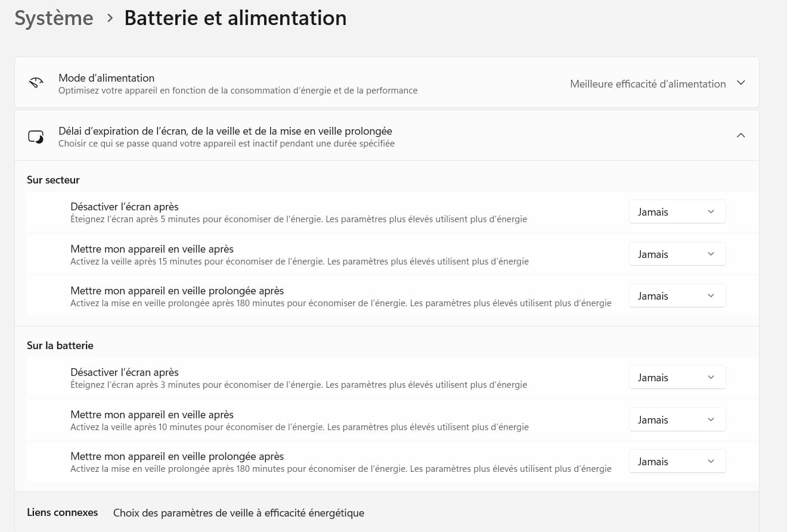
Task: Click the power mode gauge icon
Action: pos(36,83)
